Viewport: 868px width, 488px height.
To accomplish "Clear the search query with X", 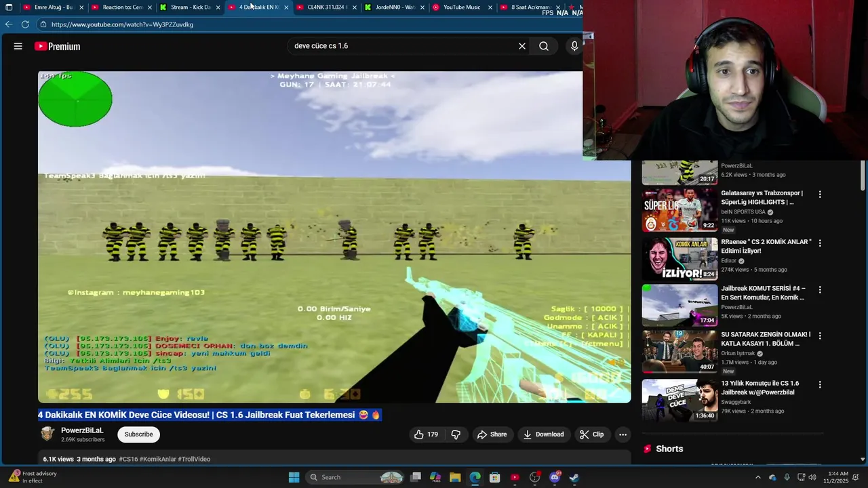I will (x=522, y=46).
